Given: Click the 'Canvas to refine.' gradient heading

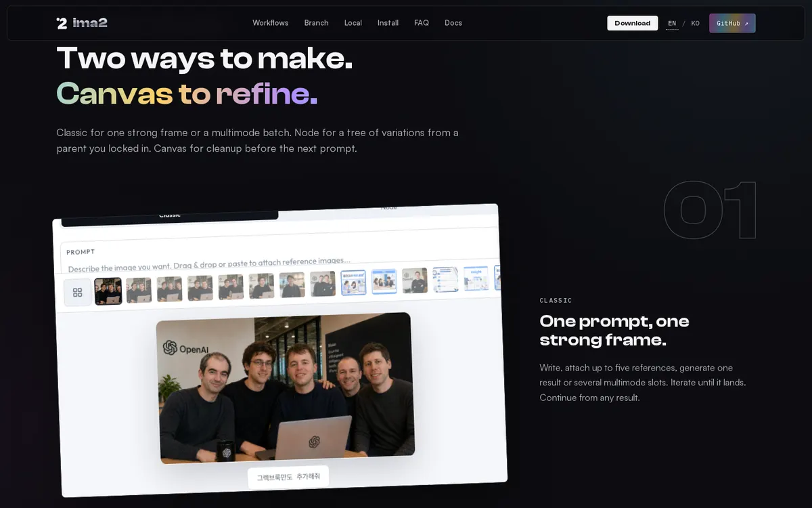Looking at the screenshot, I should pyautogui.click(x=187, y=93).
